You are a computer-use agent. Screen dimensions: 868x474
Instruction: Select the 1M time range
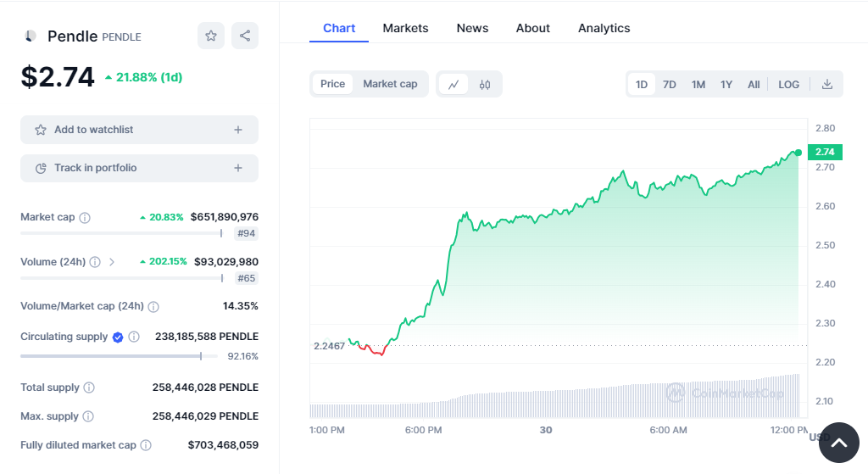coord(698,84)
